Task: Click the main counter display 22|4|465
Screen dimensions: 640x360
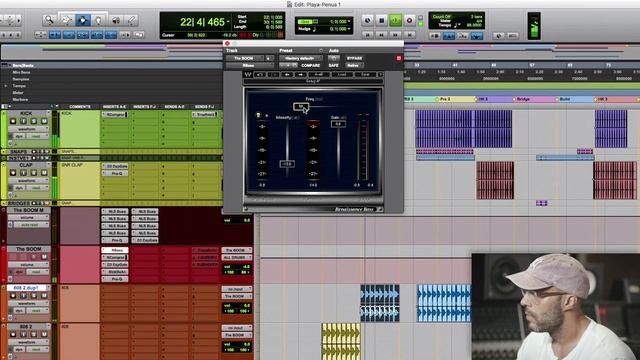Action: click(202, 22)
